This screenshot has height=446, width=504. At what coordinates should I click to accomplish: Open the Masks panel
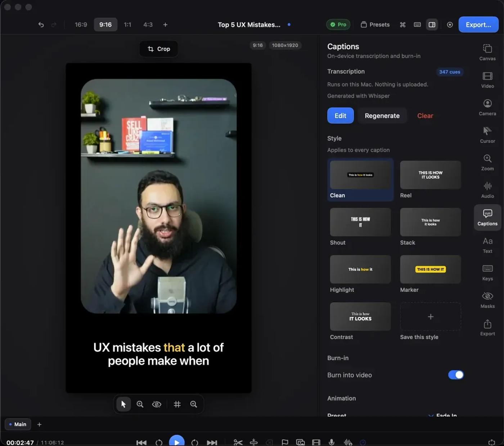click(x=487, y=300)
